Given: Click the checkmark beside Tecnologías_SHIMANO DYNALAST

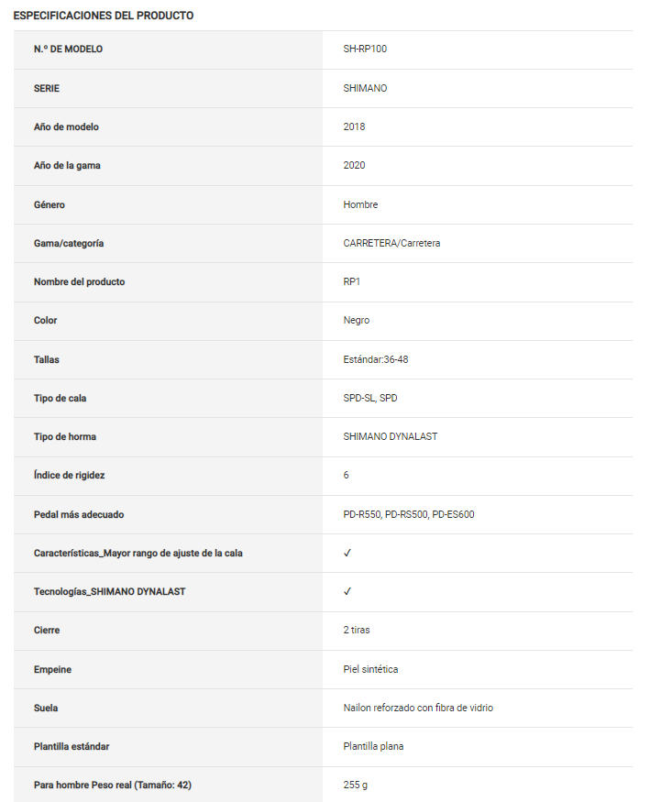Looking at the screenshot, I should click(347, 591).
